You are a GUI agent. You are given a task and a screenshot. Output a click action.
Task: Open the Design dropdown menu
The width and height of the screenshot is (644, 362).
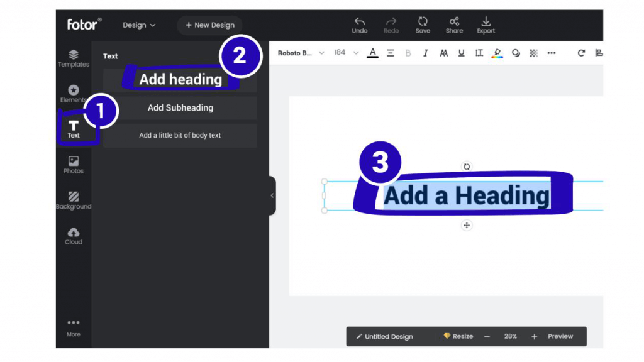point(139,25)
